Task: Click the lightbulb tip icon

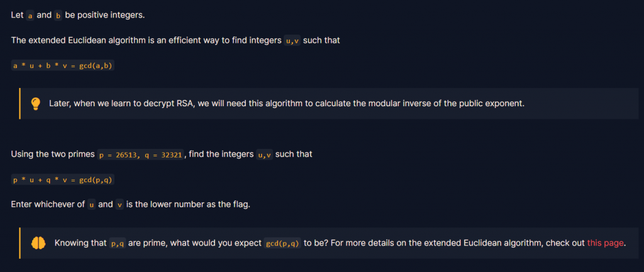Action: (36, 104)
